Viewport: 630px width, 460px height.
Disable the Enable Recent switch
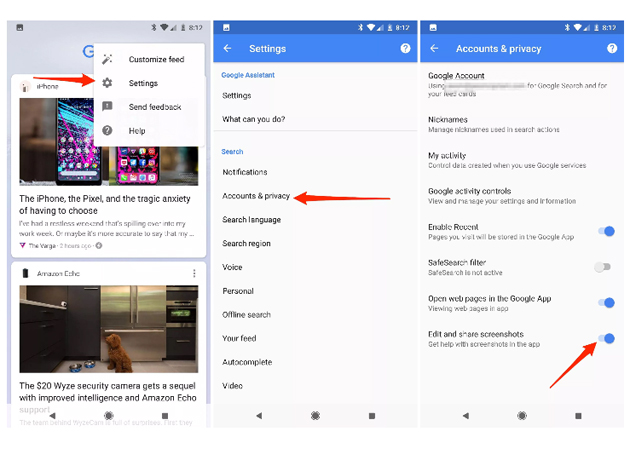point(605,231)
